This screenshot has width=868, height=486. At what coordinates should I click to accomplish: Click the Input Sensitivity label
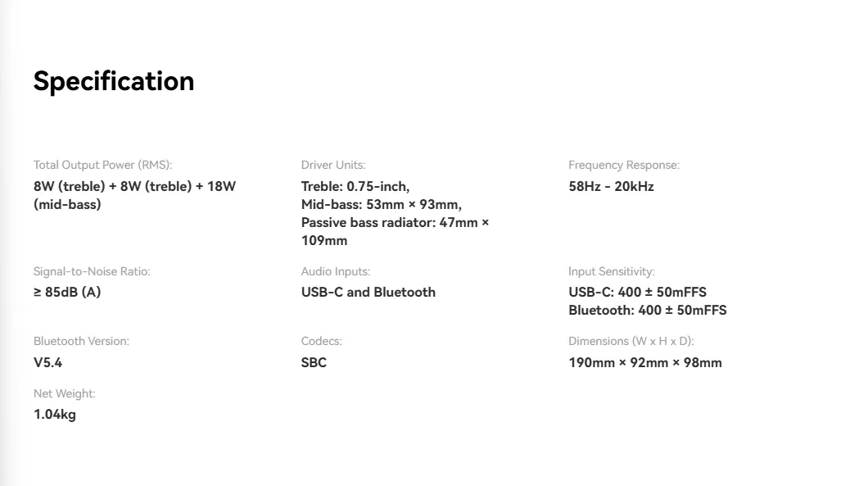coord(612,271)
